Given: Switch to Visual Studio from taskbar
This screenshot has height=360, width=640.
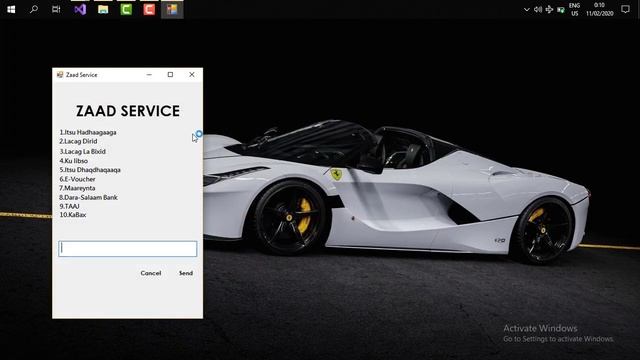Looking at the screenshot, I should [x=80, y=9].
